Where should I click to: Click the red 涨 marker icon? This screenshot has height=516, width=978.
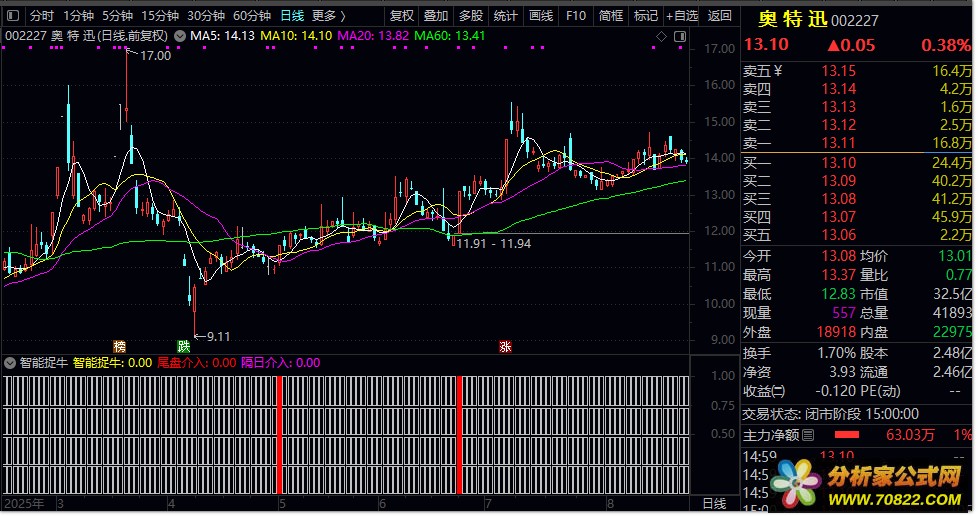tap(505, 346)
